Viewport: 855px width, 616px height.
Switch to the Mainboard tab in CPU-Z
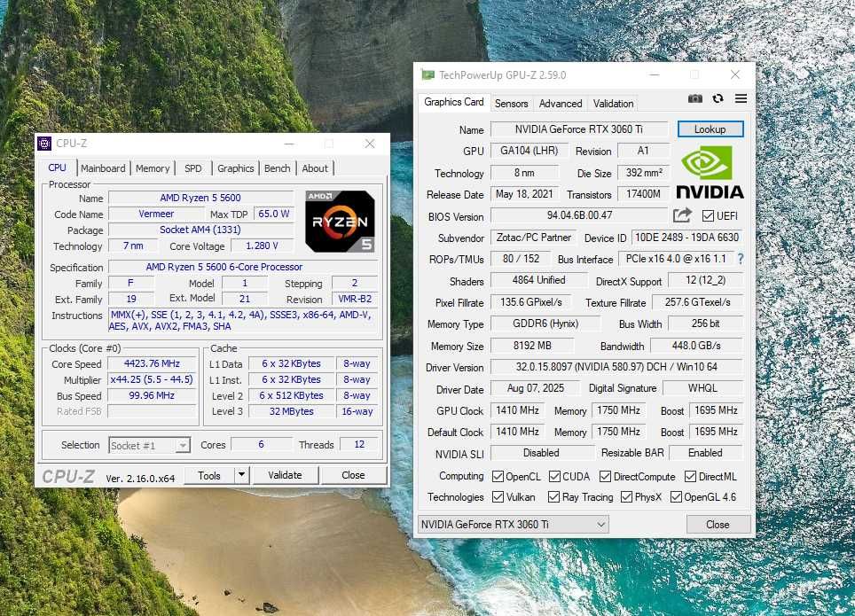click(x=103, y=168)
